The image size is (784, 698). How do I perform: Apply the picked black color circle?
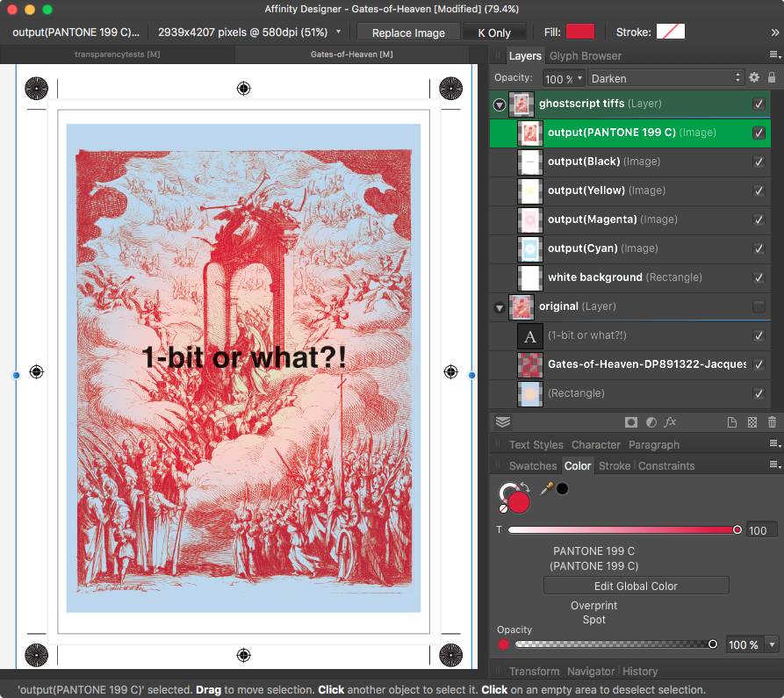coord(563,488)
